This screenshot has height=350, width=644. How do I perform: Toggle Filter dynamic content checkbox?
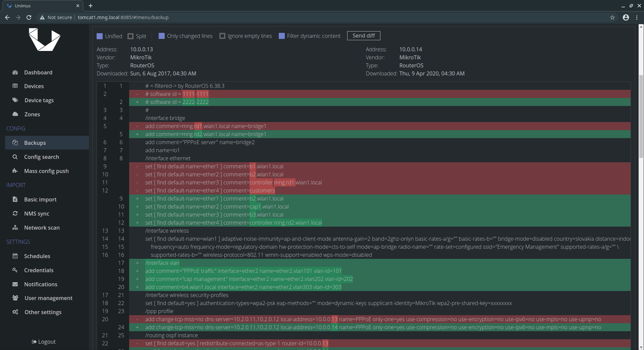click(282, 36)
